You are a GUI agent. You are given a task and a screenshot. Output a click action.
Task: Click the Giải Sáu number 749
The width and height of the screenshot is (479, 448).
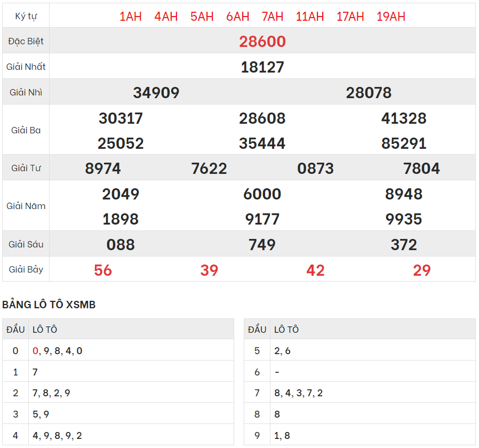pyautogui.click(x=262, y=245)
